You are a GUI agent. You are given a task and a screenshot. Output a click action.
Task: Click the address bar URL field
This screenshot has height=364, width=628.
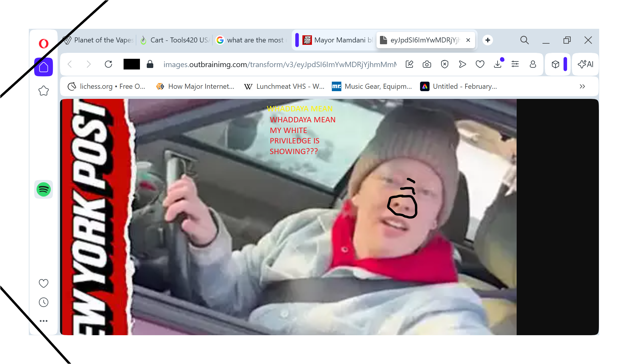click(279, 64)
